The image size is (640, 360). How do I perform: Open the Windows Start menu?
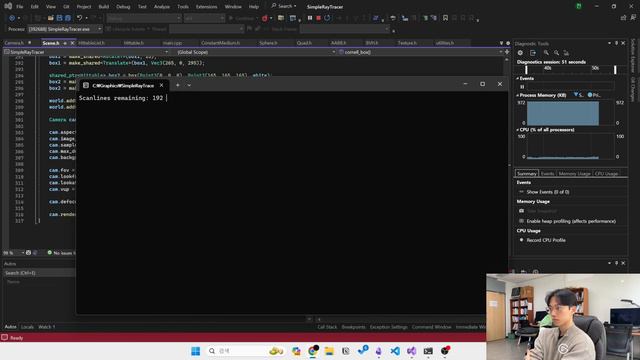point(196,351)
